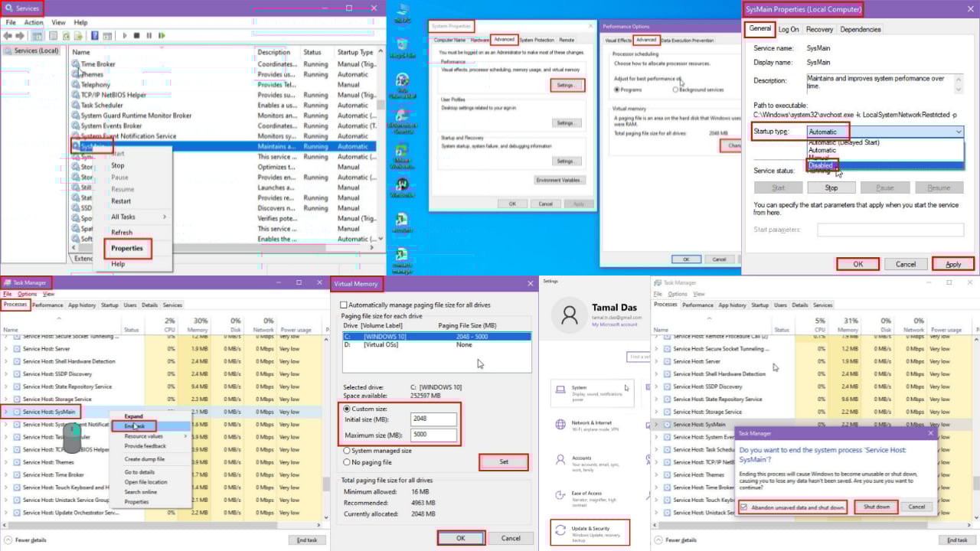Switch to the Log On tab in SysMain Properties

tap(789, 29)
